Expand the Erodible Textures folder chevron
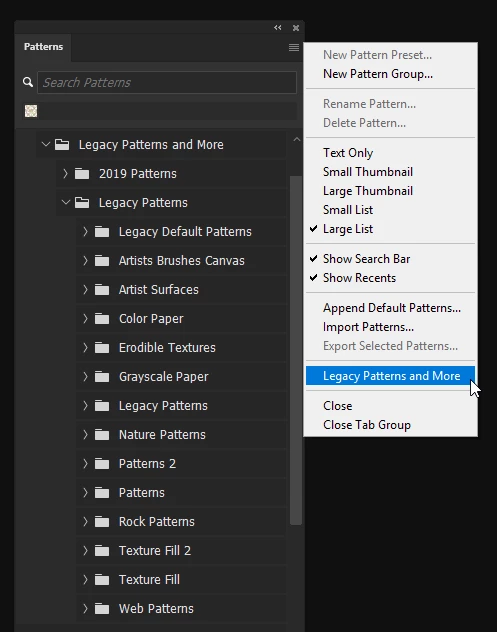The image size is (497, 632). tap(85, 347)
